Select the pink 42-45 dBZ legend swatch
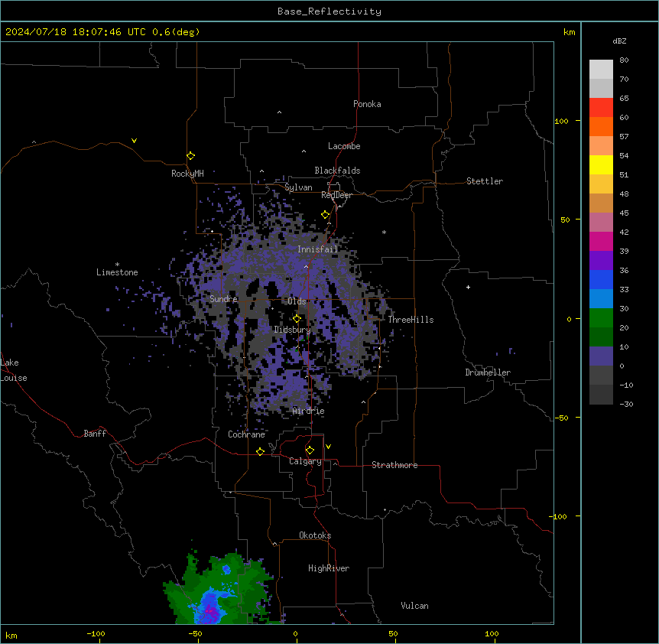The height and width of the screenshot is (644, 659). pos(601,223)
